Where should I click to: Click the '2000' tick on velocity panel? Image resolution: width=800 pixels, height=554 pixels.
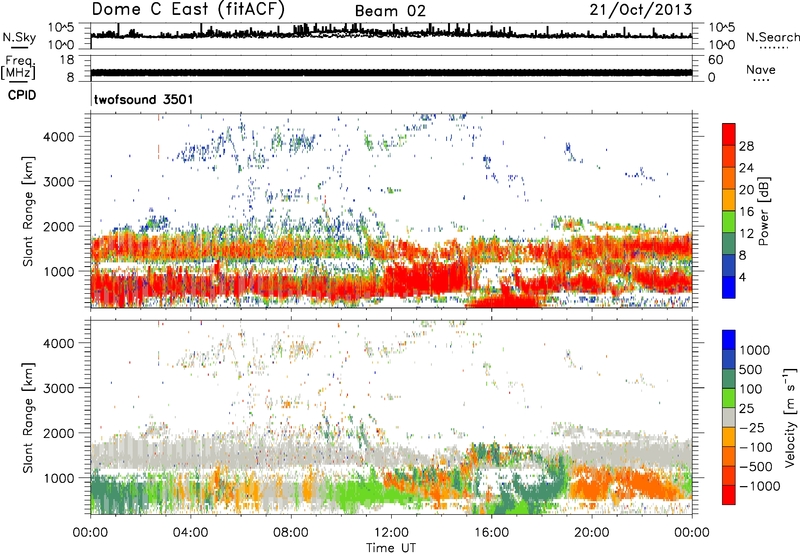click(58, 433)
